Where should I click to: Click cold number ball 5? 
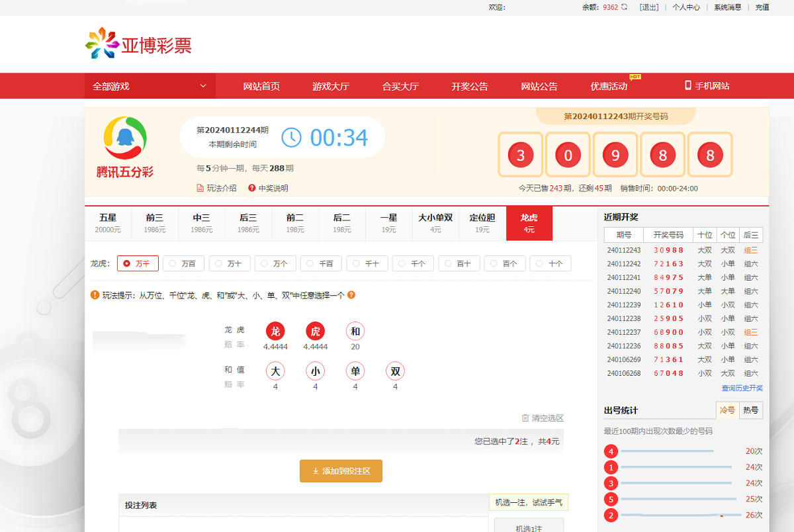[611, 499]
